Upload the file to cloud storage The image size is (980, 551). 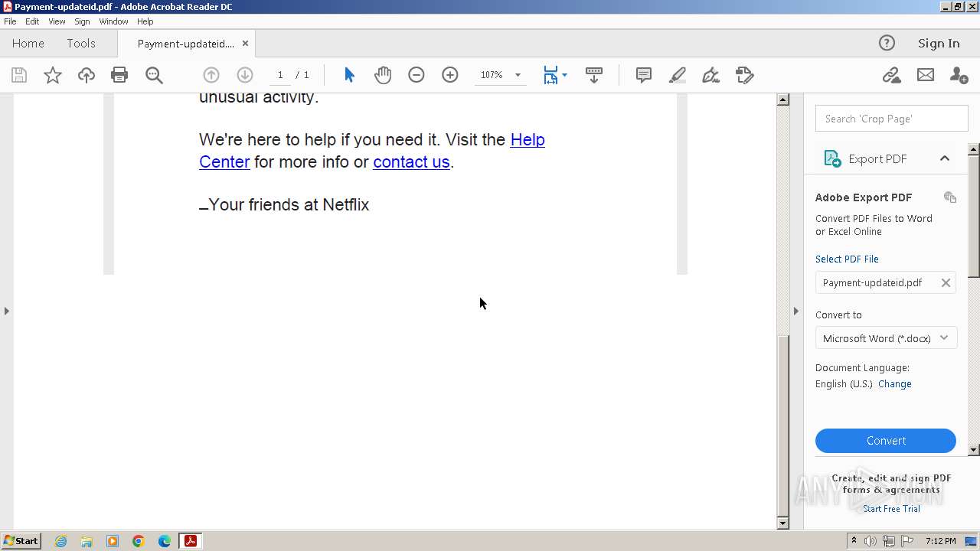point(87,75)
